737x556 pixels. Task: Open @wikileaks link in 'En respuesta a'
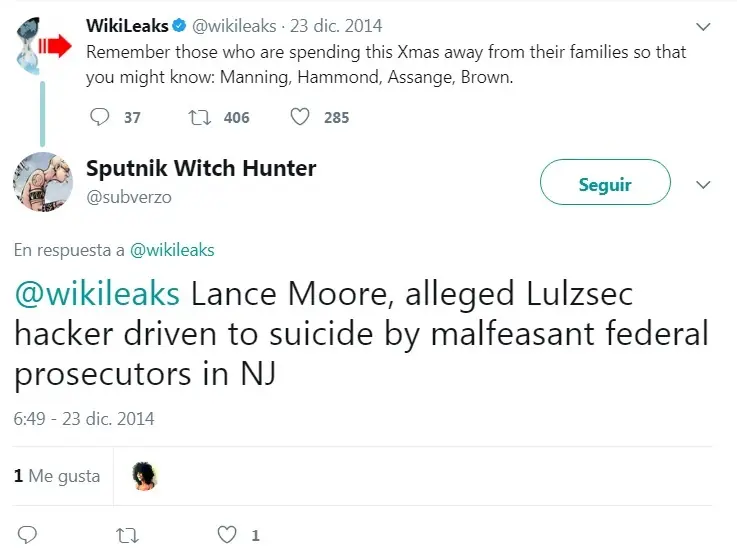172,250
